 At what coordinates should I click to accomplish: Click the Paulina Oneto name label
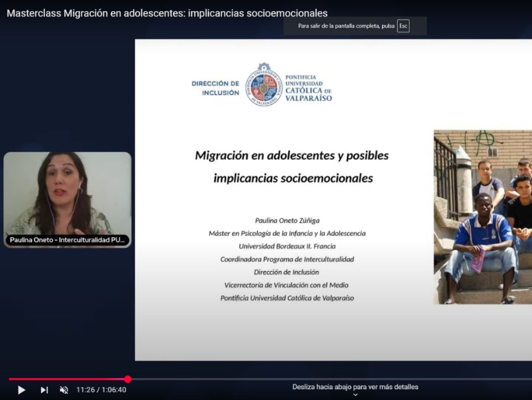click(67, 240)
